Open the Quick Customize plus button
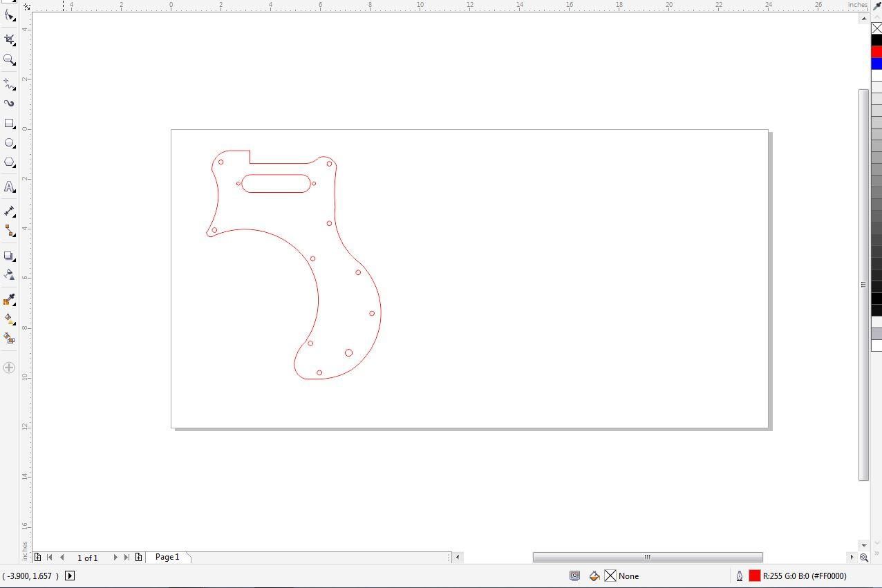Screen dimensions: 882x588 point(9,368)
